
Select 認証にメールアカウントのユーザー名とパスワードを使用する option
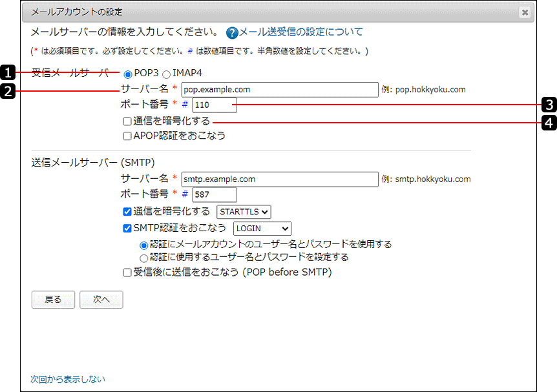143,245
